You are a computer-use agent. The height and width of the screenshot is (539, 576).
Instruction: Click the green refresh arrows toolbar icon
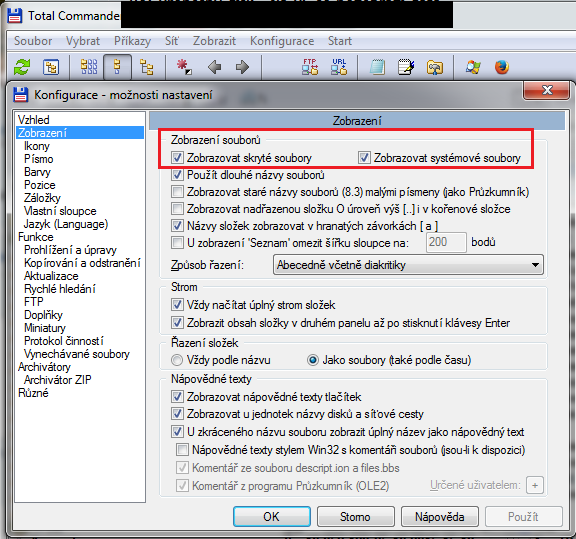[x=22, y=68]
